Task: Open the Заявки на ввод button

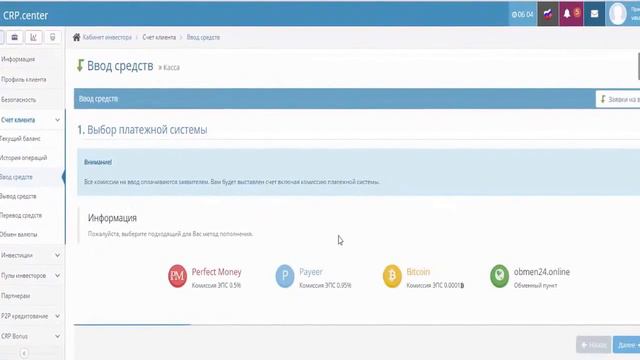Action: pos(618,99)
